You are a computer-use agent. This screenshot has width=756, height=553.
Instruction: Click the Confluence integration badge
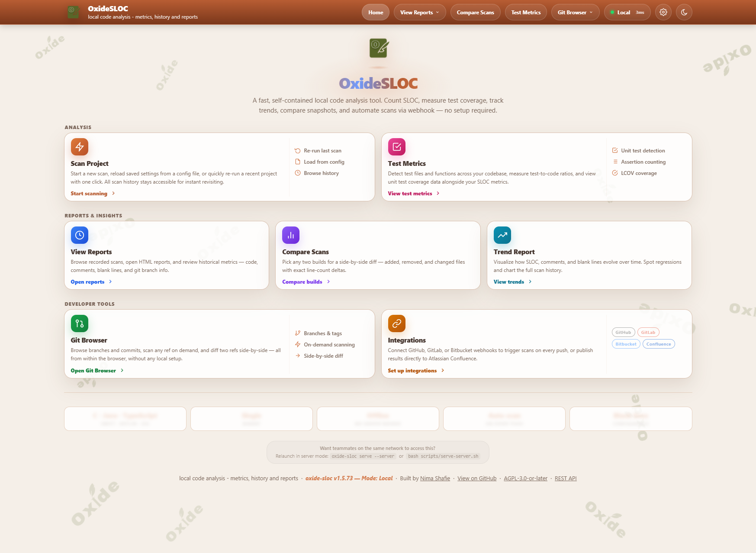click(x=659, y=344)
